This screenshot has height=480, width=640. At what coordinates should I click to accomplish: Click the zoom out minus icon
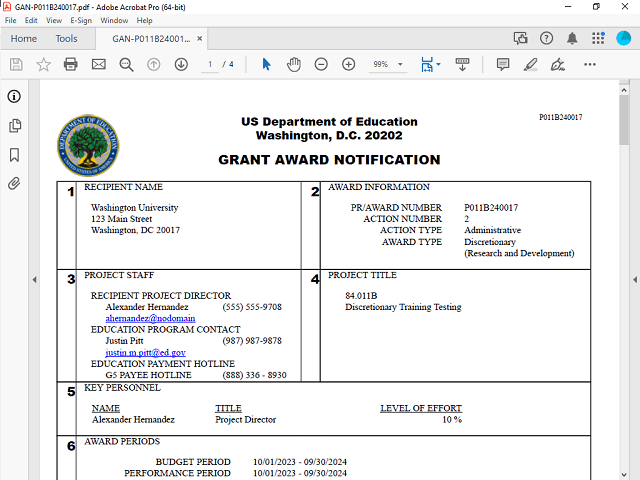[321, 64]
